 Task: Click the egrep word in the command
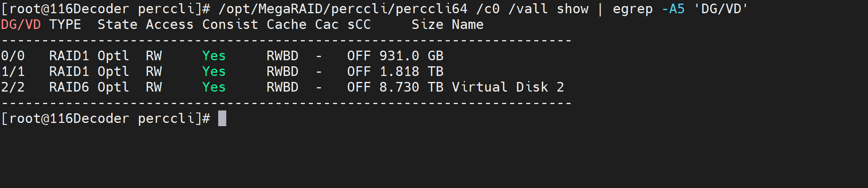tap(632, 9)
